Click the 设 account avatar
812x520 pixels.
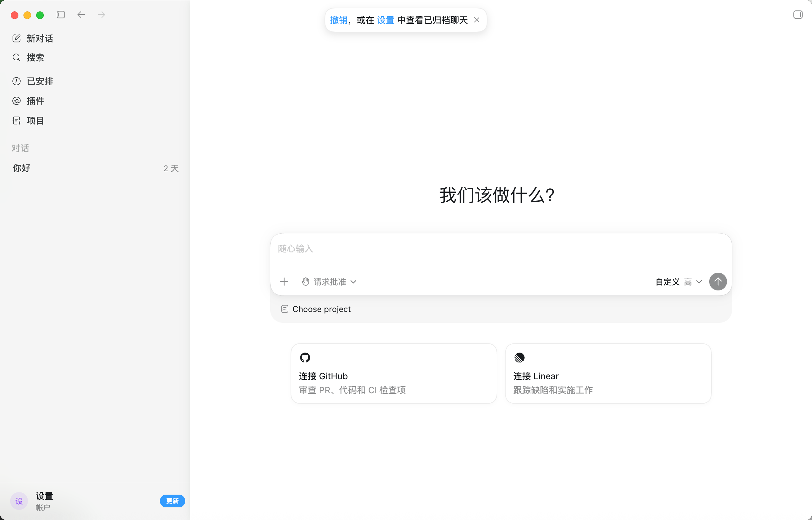(19, 501)
